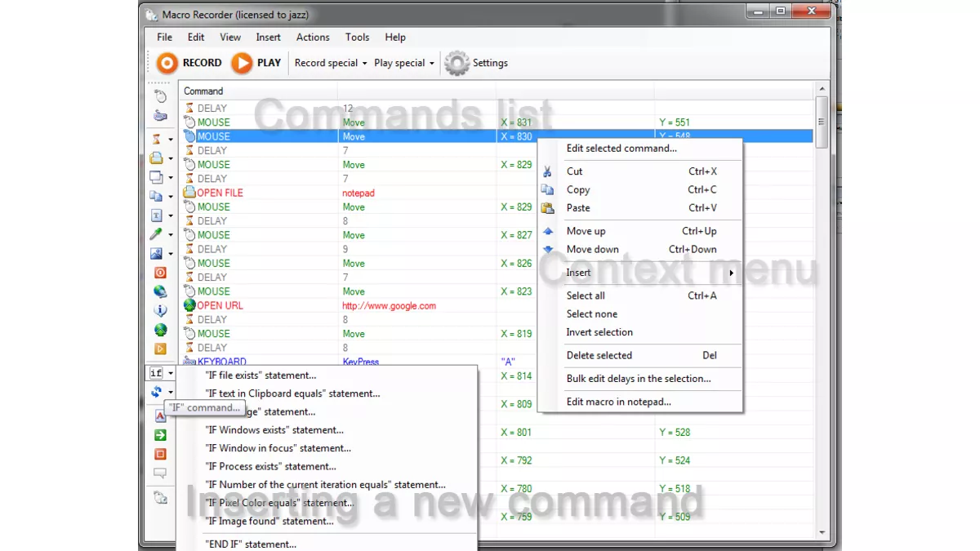This screenshot has height=551, width=980.
Task: Choose Move down in the context menu
Action: tap(639, 250)
